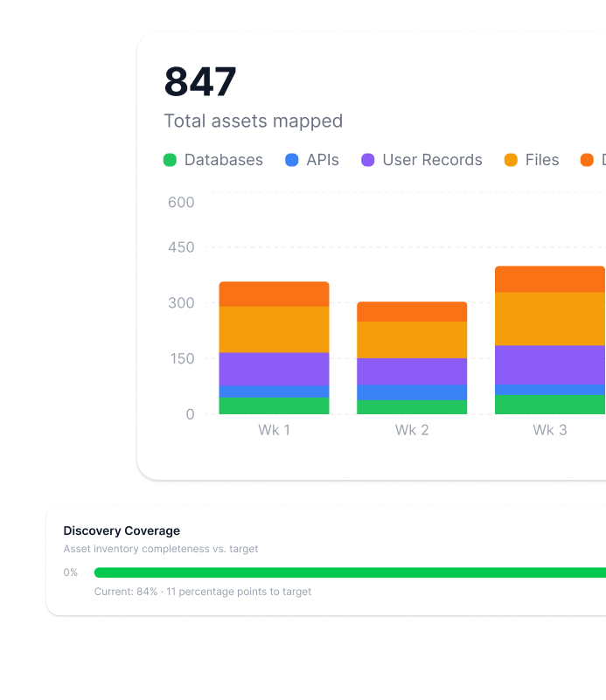The width and height of the screenshot is (606, 700).
Task: Toggle the User Records legend label
Action: (x=432, y=160)
